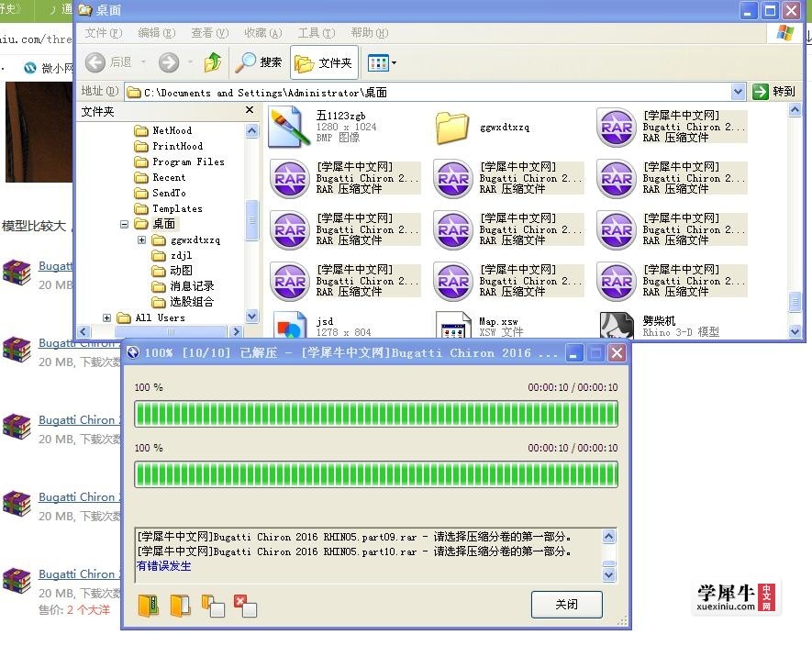Click the archive folder icon in extraction dialog
Image resolution: width=812 pixels, height=646 pixels.
(x=150, y=605)
